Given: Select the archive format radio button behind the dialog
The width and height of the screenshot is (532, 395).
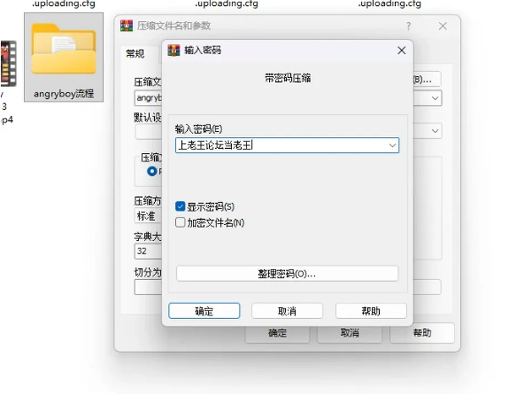Looking at the screenshot, I should (x=152, y=171).
